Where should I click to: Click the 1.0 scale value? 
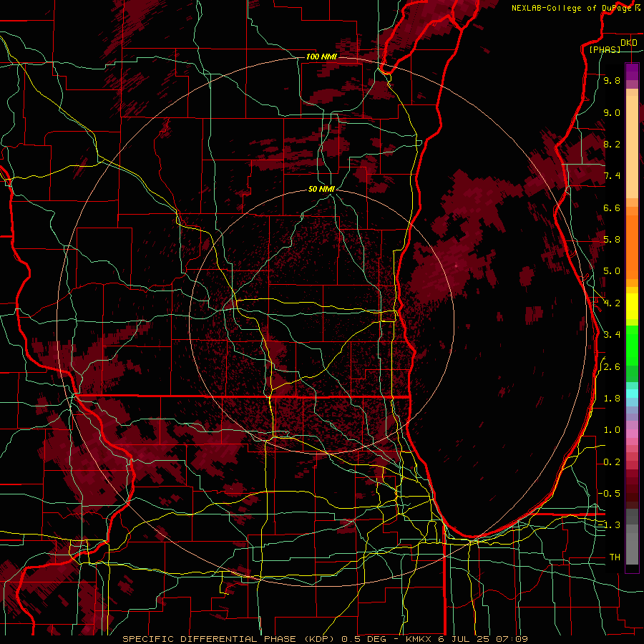[612, 430]
